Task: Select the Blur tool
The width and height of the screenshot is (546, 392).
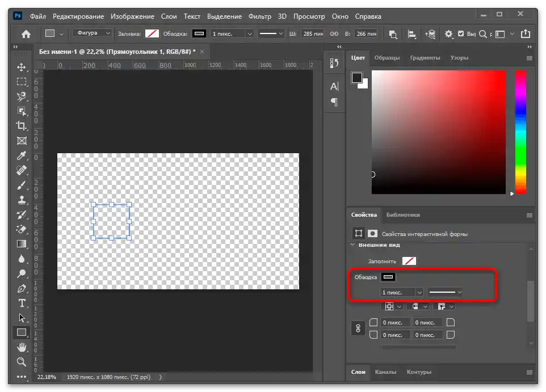Action: [22, 259]
